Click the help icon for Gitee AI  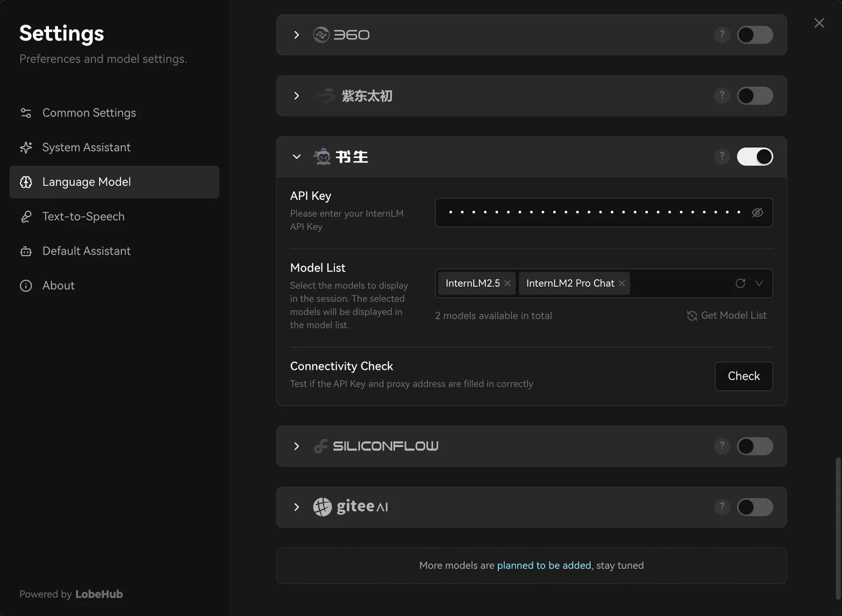(721, 507)
